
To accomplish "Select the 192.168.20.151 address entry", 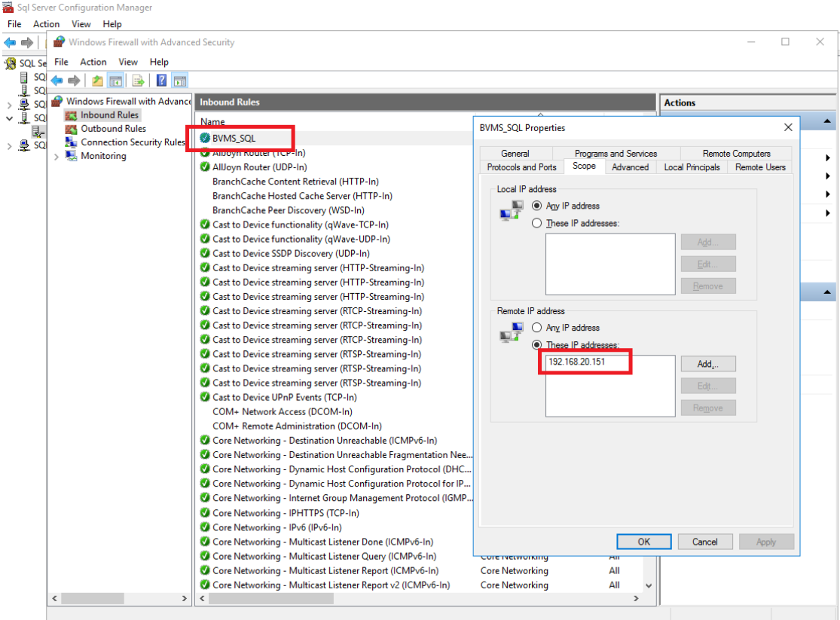I will tap(576, 362).
